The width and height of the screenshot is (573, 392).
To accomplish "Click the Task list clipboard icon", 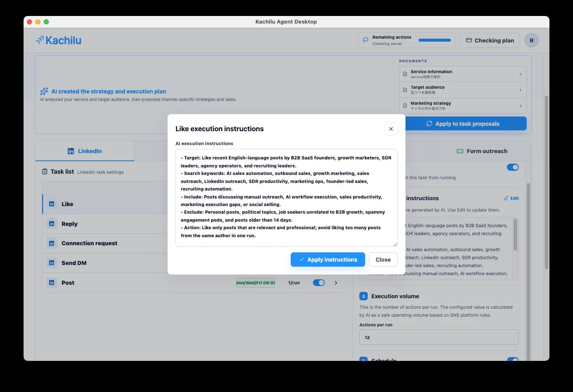I will pyautogui.click(x=45, y=172).
